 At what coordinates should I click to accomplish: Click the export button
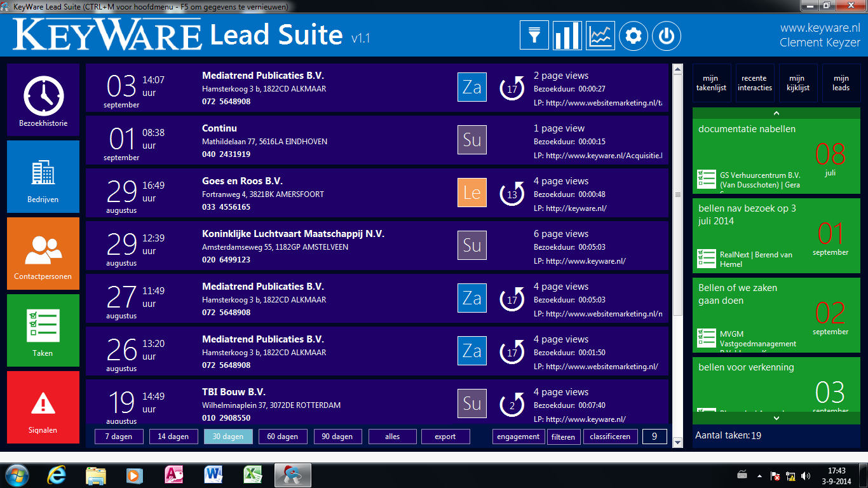[445, 437]
